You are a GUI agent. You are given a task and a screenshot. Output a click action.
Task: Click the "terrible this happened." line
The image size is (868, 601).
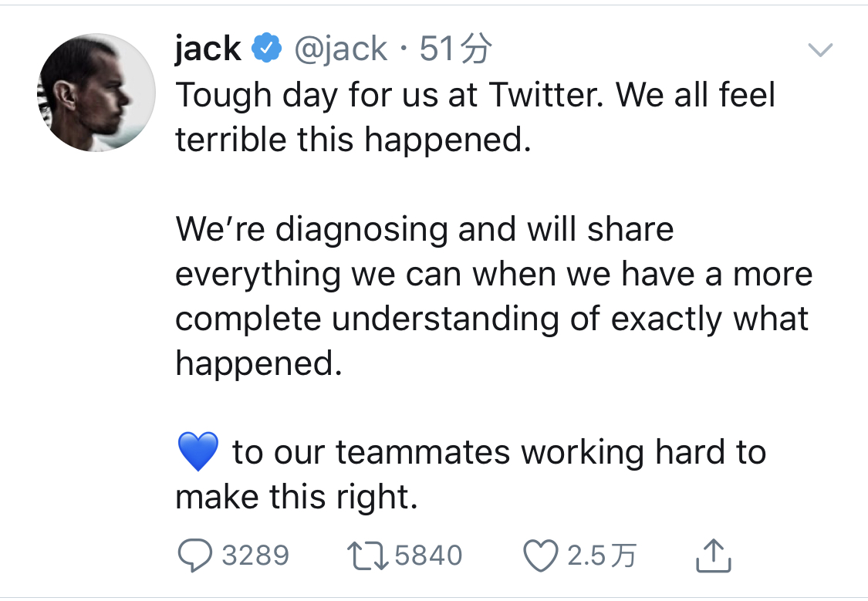353,139
